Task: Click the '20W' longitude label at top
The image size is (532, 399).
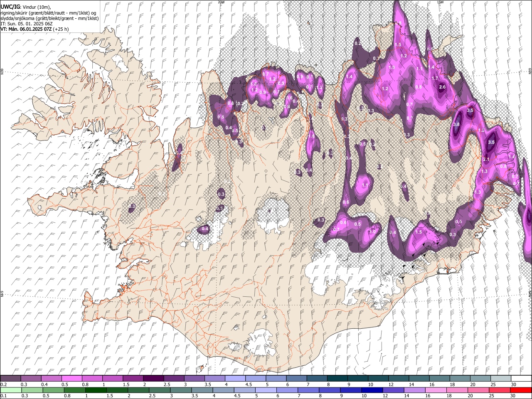Action: tap(221, 2)
